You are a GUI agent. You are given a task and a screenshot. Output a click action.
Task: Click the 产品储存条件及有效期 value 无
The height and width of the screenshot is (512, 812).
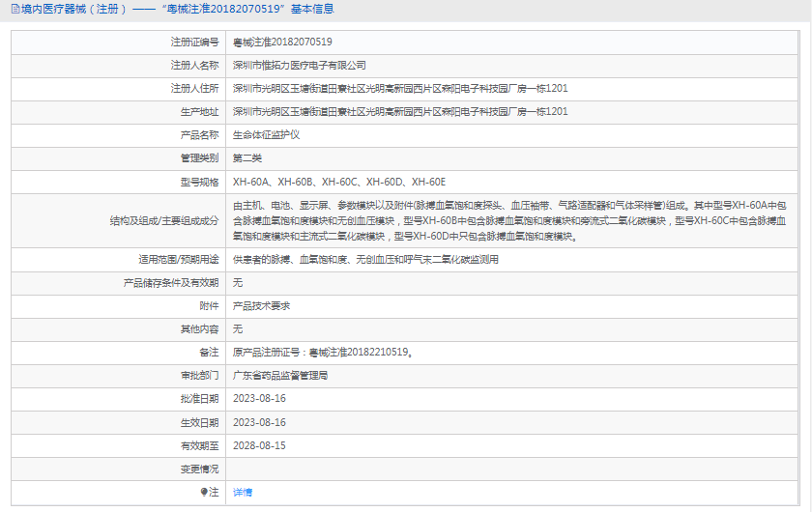pos(238,283)
